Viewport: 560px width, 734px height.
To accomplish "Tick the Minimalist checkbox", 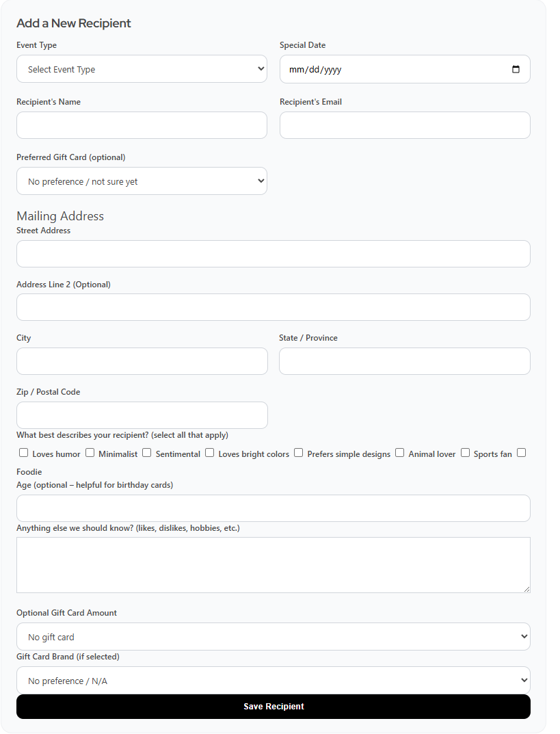I will coord(90,453).
